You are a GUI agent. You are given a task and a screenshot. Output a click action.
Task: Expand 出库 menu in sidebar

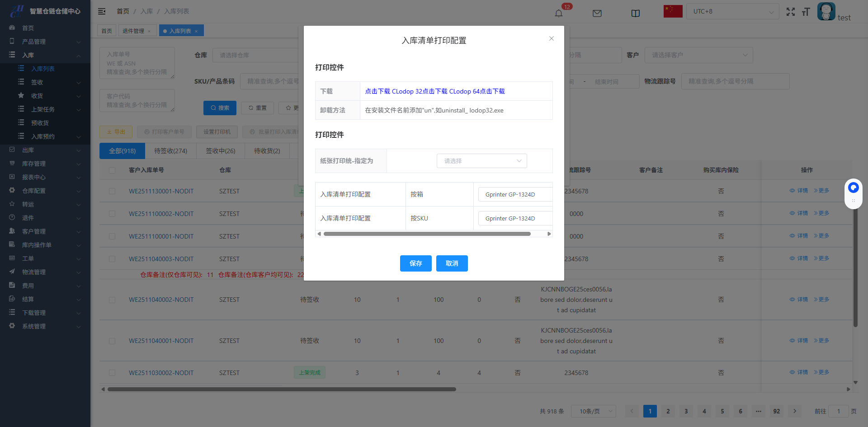click(45, 150)
